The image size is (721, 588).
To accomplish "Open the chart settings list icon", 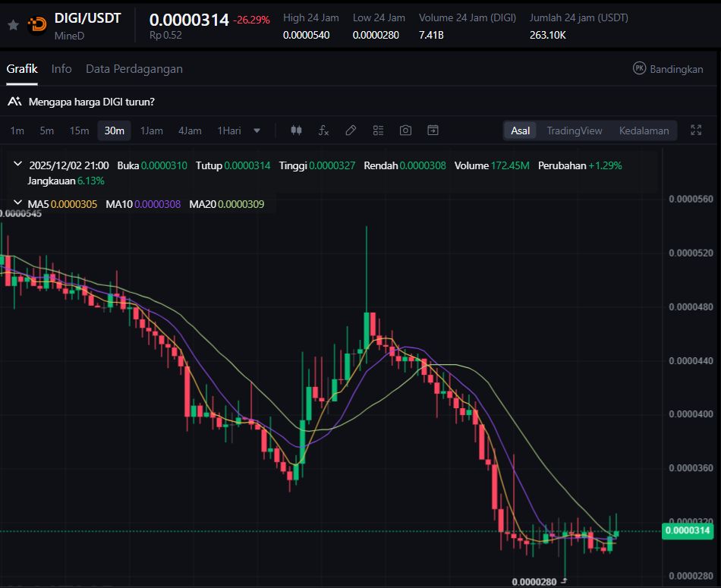I will [378, 130].
